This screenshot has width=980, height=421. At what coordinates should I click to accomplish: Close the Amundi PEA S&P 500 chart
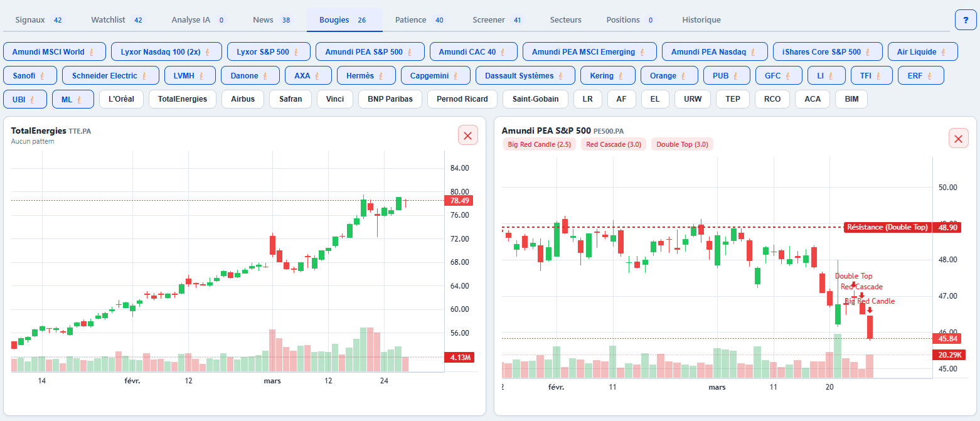point(958,139)
